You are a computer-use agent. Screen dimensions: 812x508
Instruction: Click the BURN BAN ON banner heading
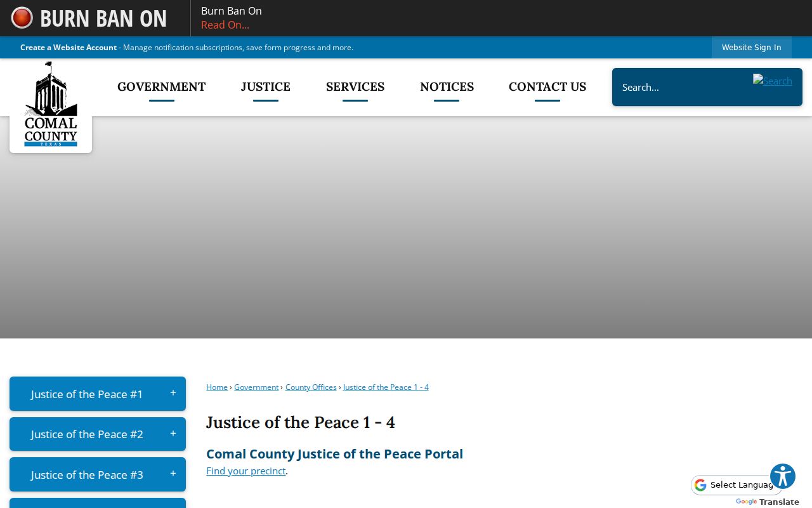coord(103,18)
